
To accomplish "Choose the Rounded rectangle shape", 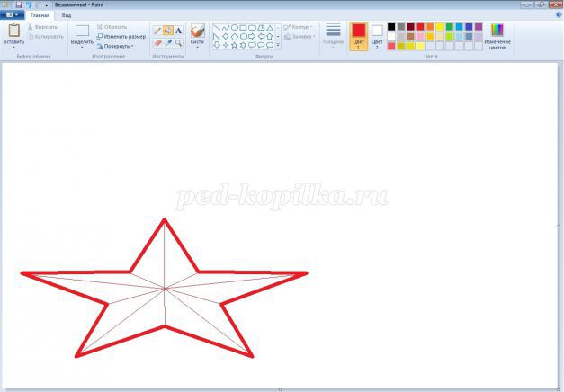I will (x=252, y=28).
